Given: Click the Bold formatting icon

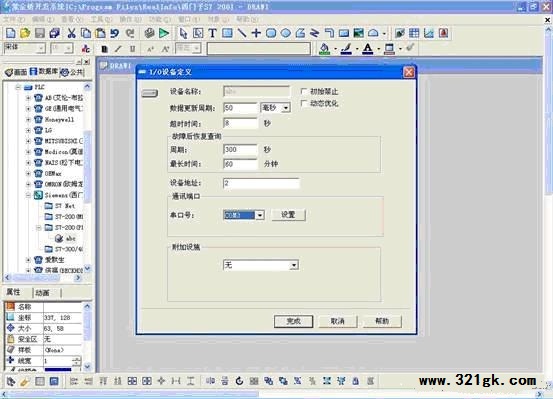Looking at the screenshot, I should point(104,49).
